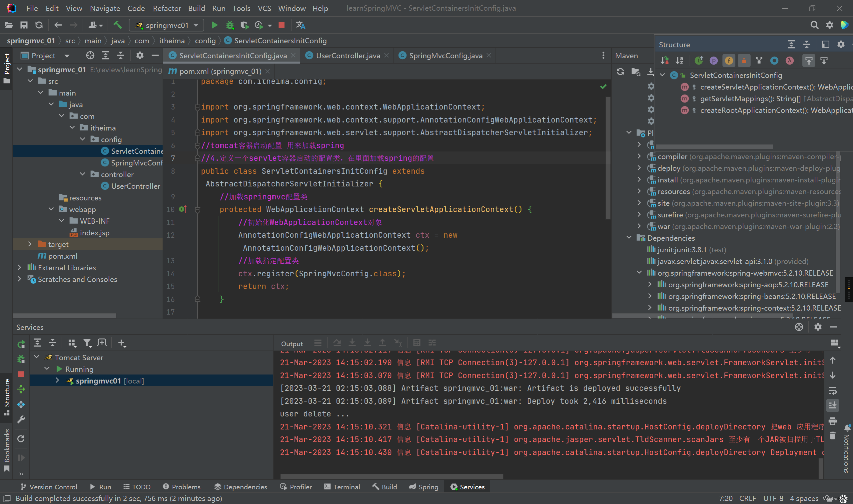853x504 pixels.
Task: Open Services panel gear options
Action: pos(818,327)
